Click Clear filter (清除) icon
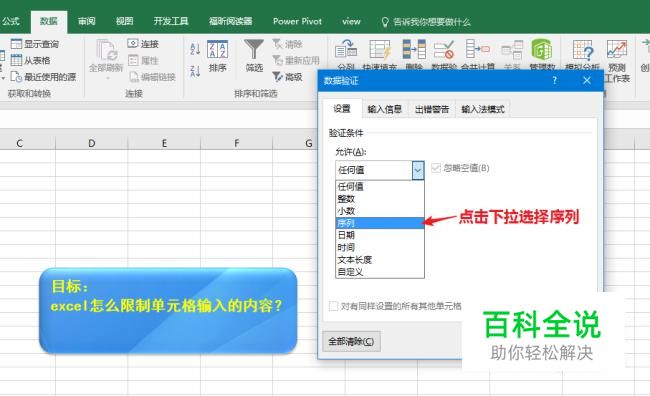This screenshot has height=396, width=650. pyautogui.click(x=277, y=44)
